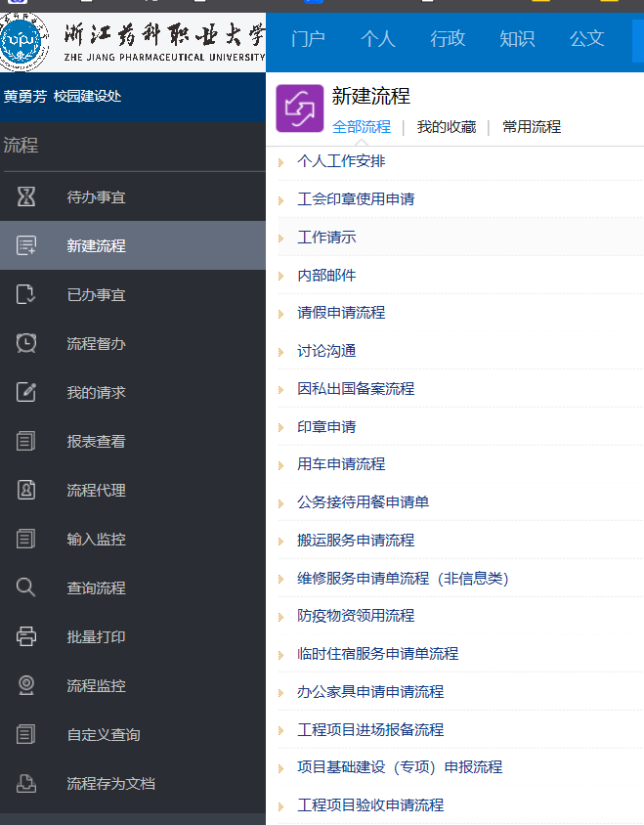Click the printer icon beside 批量打印
Image resolution: width=644 pixels, height=825 pixels.
[26, 636]
